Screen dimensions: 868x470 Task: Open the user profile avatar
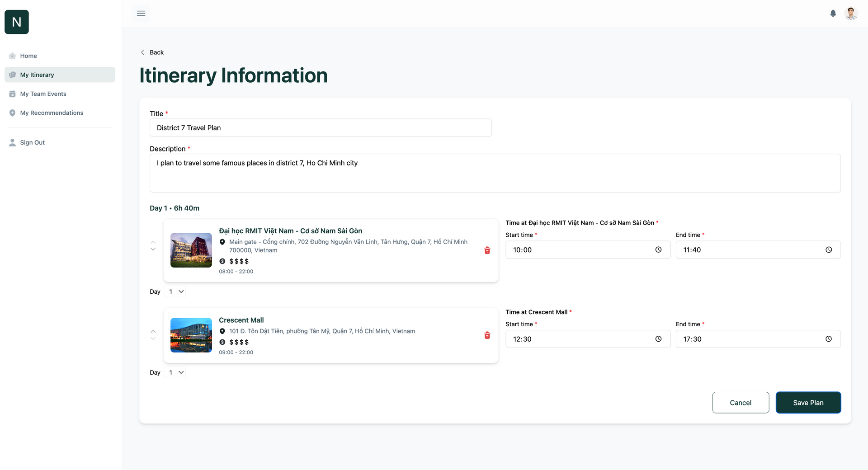click(851, 14)
